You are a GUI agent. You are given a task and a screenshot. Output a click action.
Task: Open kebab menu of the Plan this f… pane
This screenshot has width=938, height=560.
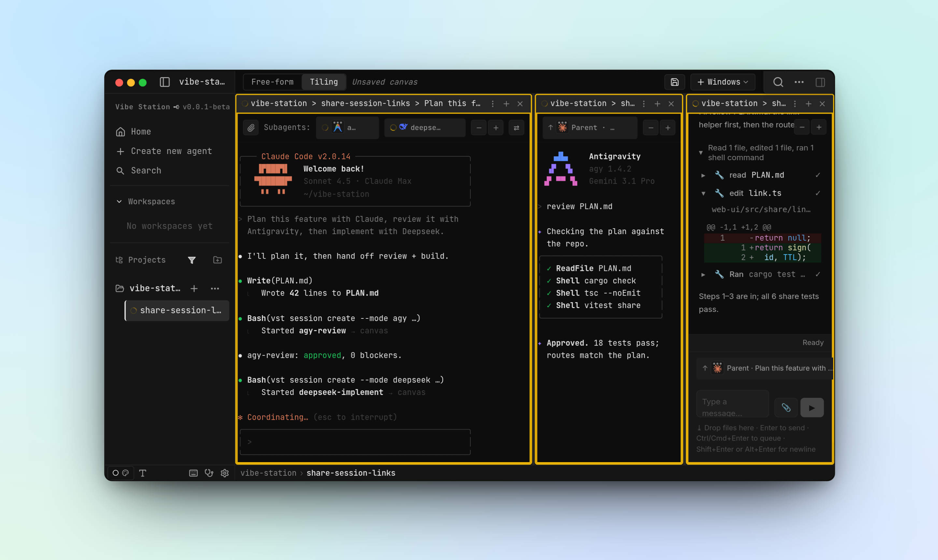[492, 104]
